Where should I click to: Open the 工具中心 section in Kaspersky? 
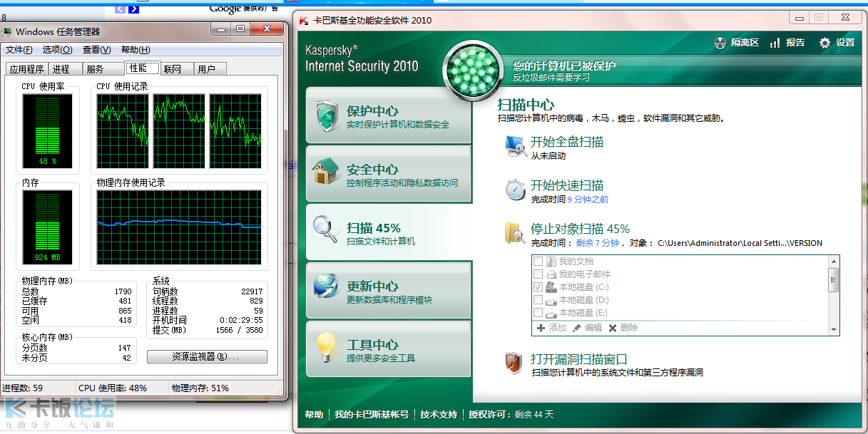pyautogui.click(x=389, y=349)
